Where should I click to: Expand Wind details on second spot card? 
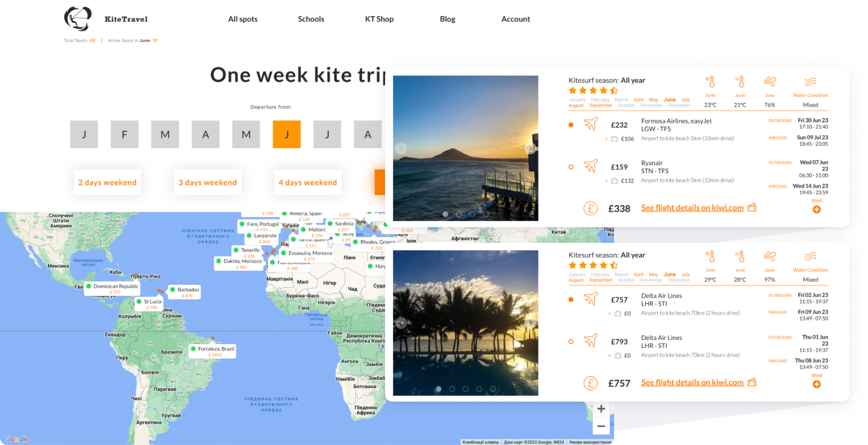tap(817, 384)
